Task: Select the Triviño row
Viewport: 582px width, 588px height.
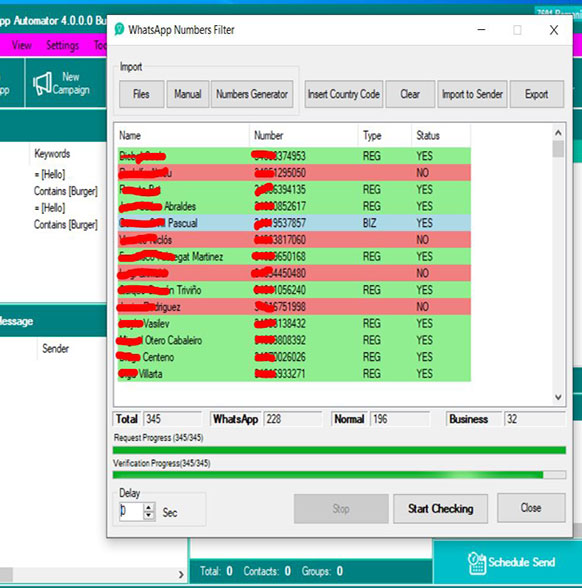Action: 294,290
